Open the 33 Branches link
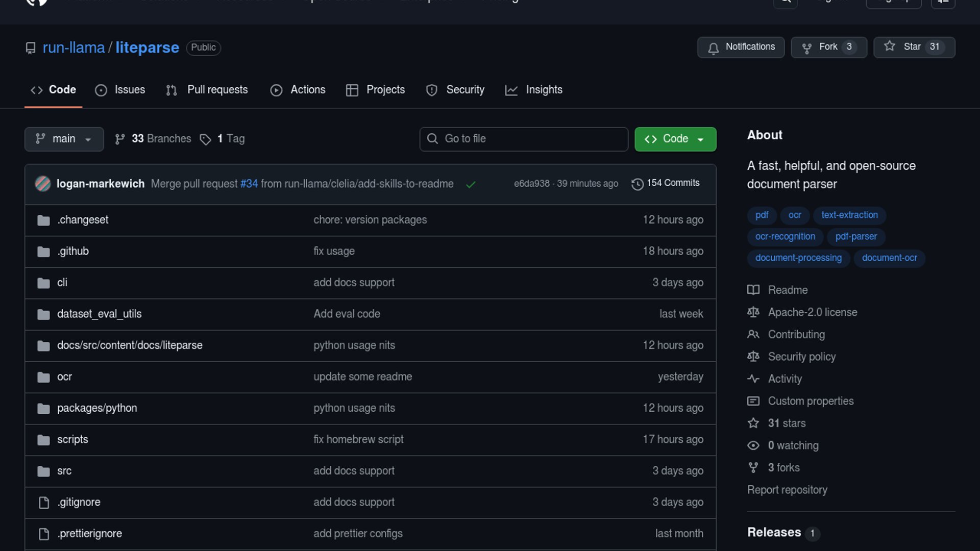The image size is (980, 551). tap(153, 139)
